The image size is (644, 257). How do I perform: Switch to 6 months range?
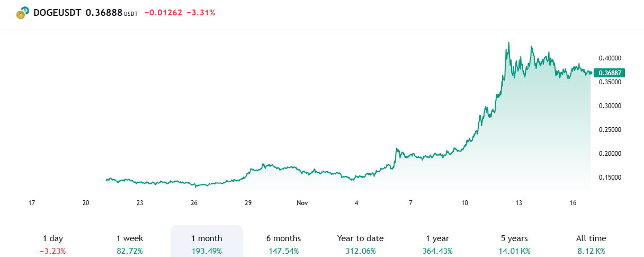coord(283,244)
